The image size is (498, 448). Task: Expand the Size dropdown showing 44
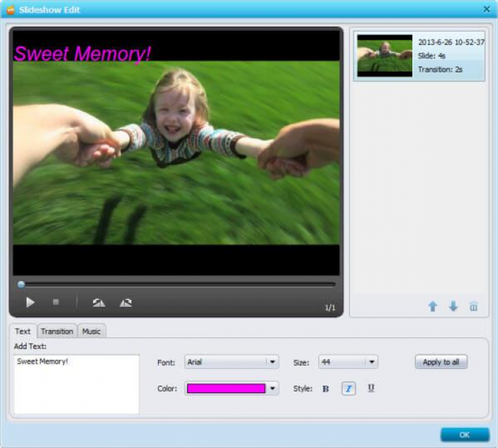pos(371,362)
